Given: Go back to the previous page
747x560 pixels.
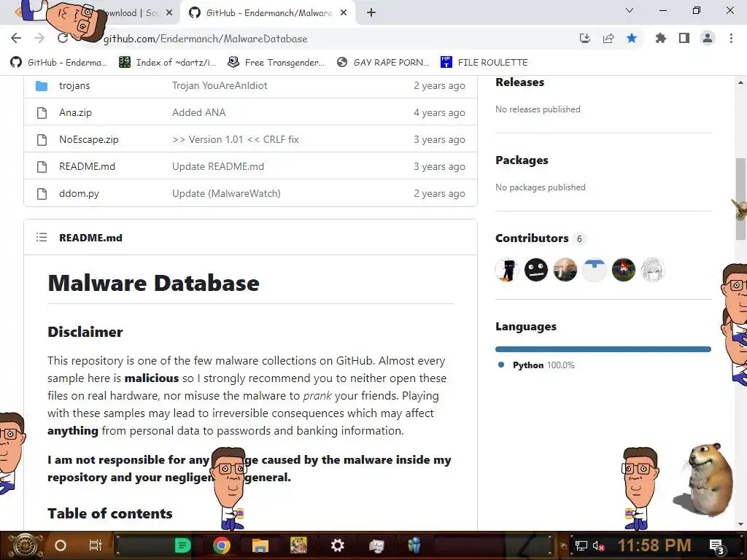Looking at the screenshot, I should (x=16, y=38).
